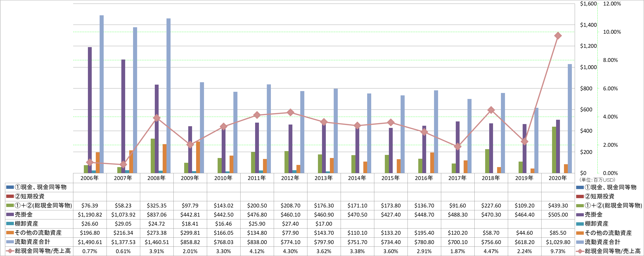Click the 2020年 diamond marker on the ratio line
Image resolution: width=644 pixels, height=256 pixels.
[558, 36]
